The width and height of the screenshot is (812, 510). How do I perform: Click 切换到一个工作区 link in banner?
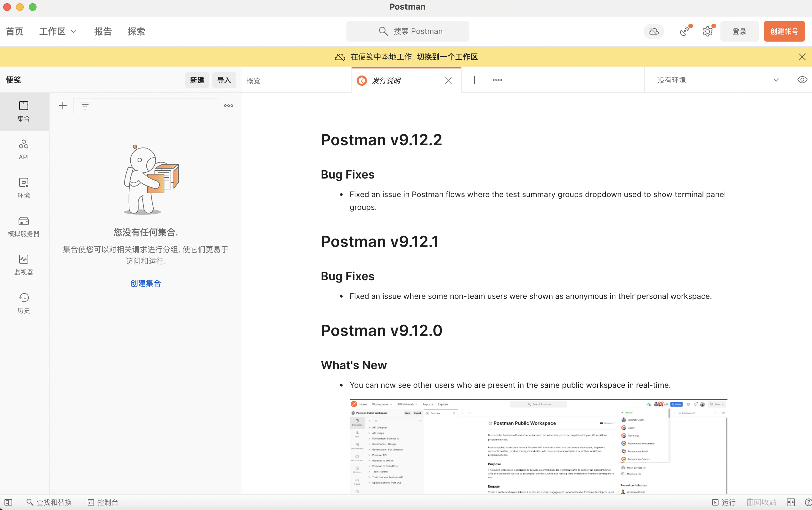pyautogui.click(x=447, y=57)
